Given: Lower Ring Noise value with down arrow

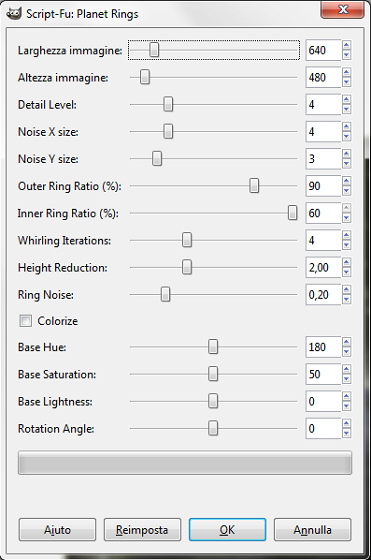Looking at the screenshot, I should (x=346, y=300).
